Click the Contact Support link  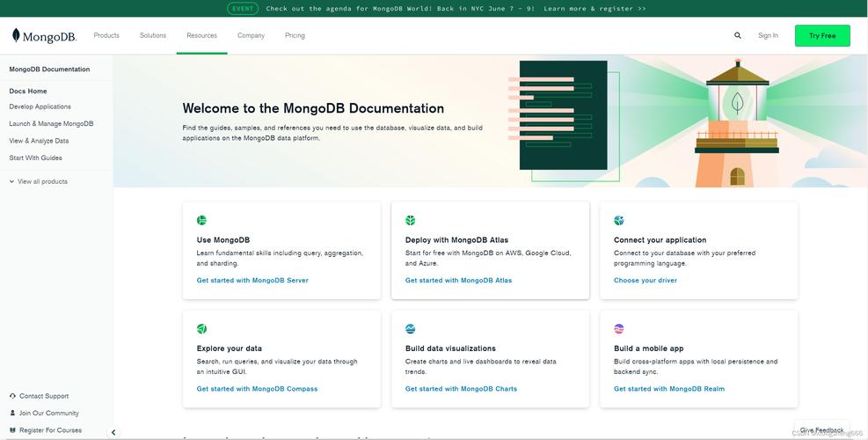coord(44,396)
